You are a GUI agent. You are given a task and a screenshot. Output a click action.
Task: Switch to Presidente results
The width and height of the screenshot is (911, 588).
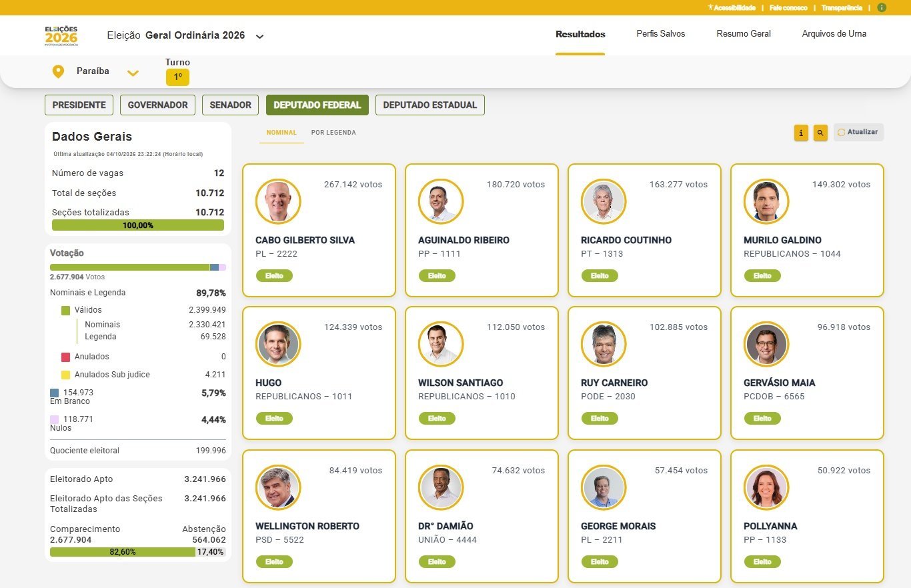pyautogui.click(x=79, y=105)
